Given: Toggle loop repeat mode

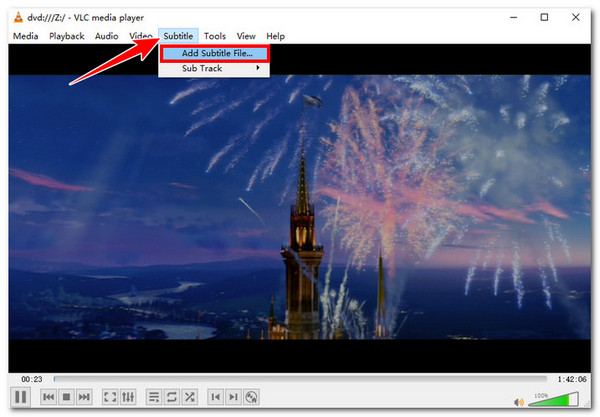Looking at the screenshot, I should [172, 397].
